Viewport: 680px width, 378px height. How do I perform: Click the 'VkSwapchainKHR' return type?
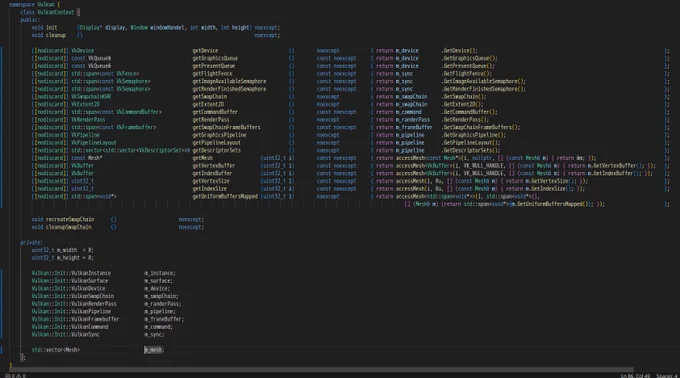[x=91, y=97]
